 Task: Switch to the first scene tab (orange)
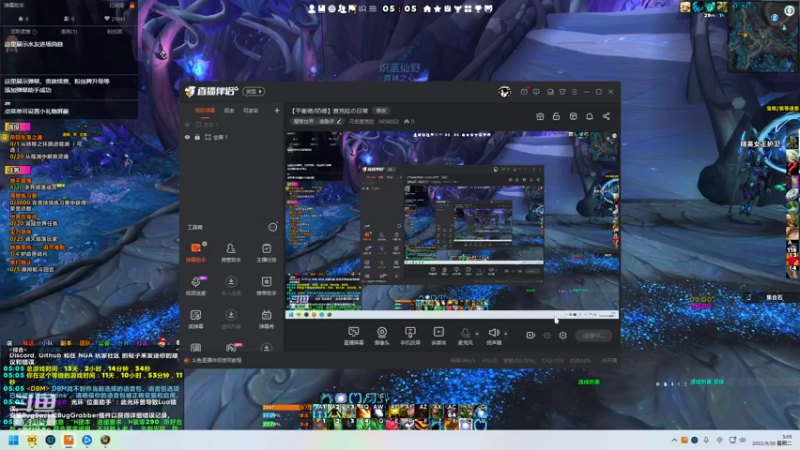click(x=205, y=111)
